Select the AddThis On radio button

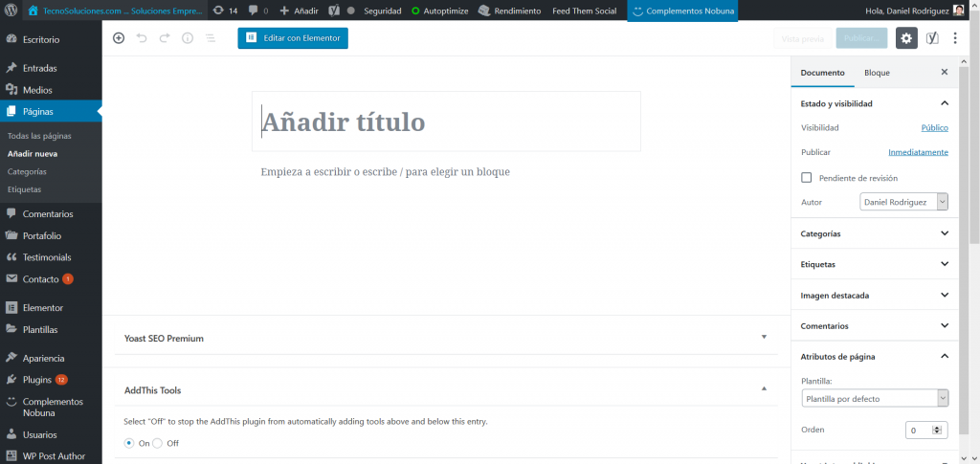click(129, 443)
